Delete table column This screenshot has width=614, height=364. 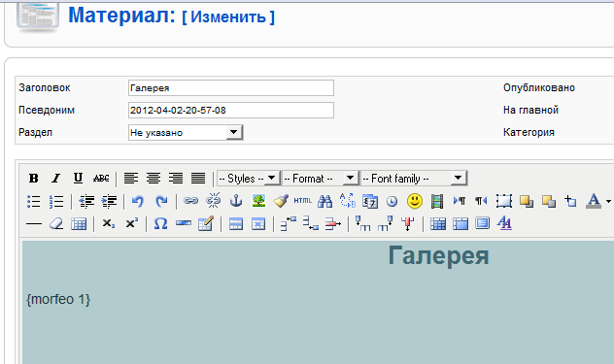pyautogui.click(x=408, y=224)
